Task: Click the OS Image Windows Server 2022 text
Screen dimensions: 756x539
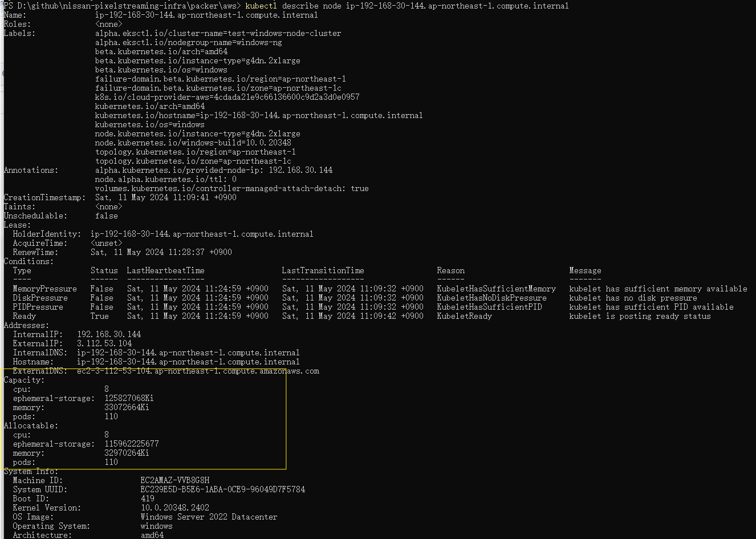Action: [x=209, y=517]
